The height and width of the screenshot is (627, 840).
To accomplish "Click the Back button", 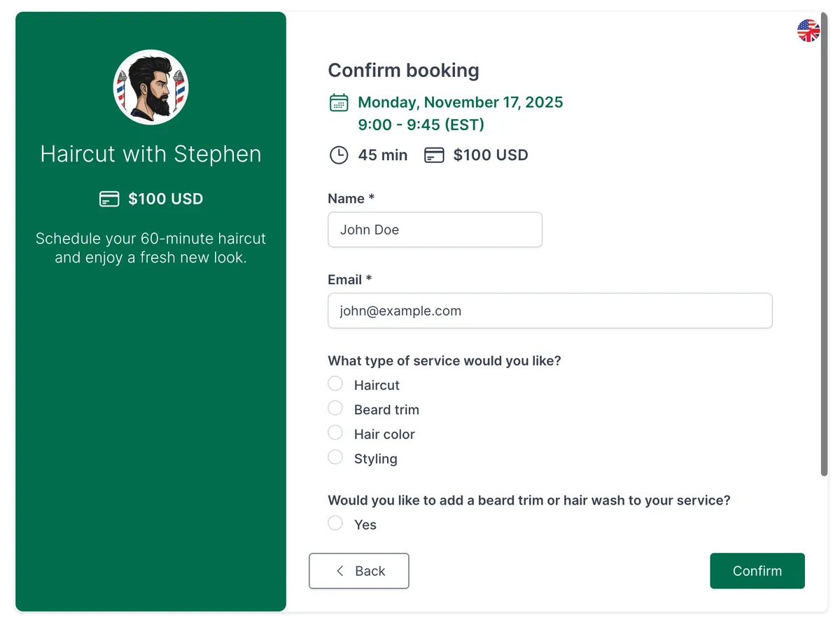I will point(359,571).
